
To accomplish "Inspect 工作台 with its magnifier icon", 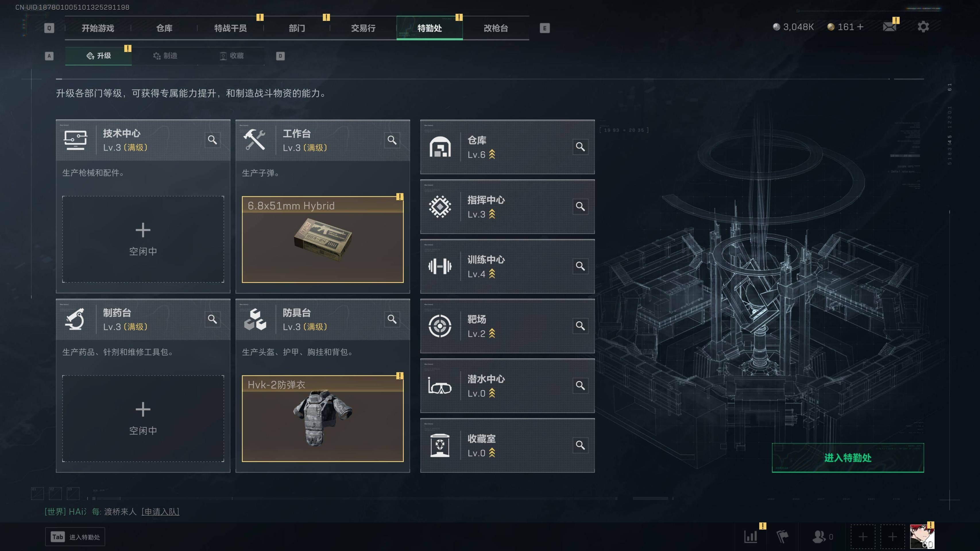I will [392, 140].
